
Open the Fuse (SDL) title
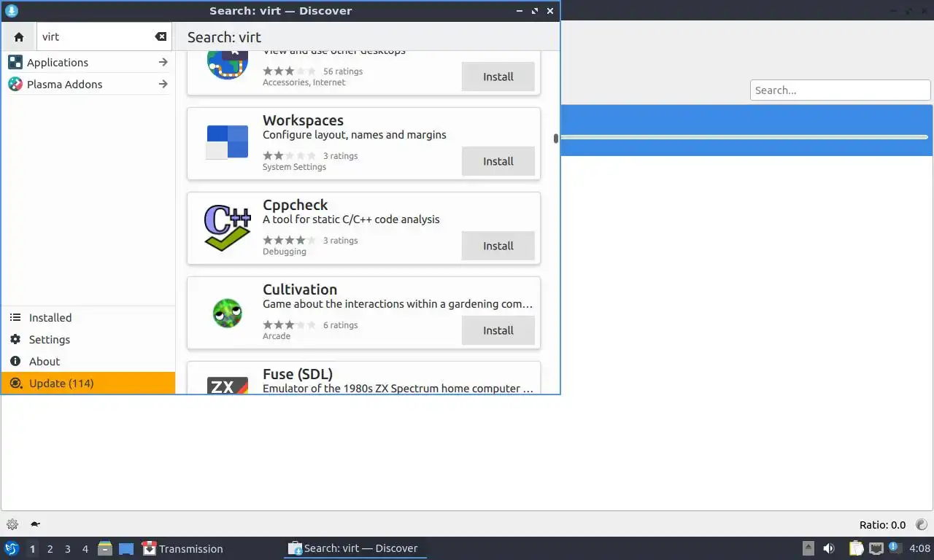298,374
